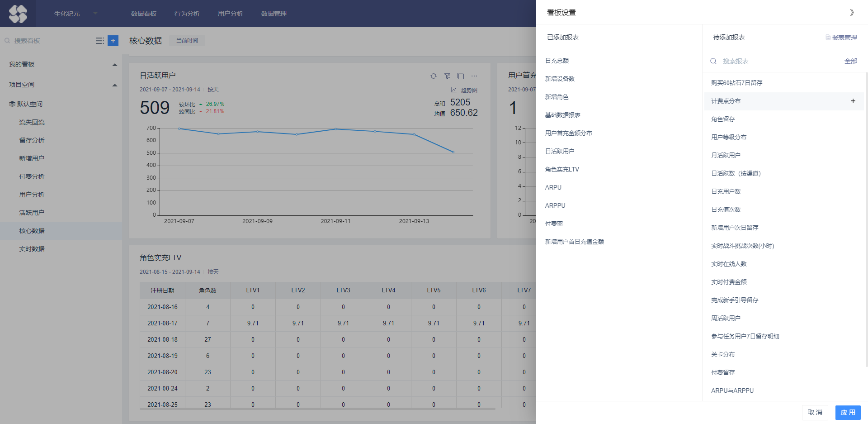868x424 pixels.
Task: Open 留存分析 dashboard in sidebar
Action: pyautogui.click(x=32, y=140)
